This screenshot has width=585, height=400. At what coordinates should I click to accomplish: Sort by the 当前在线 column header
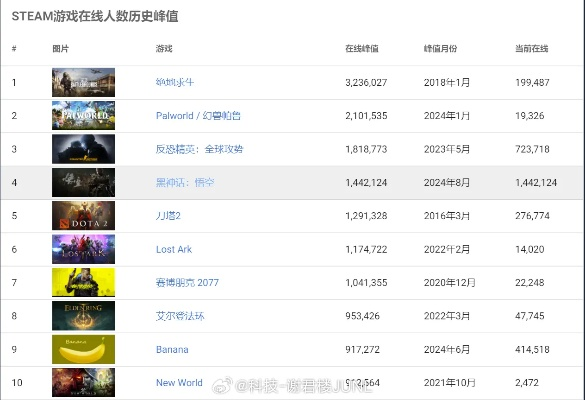point(532,49)
